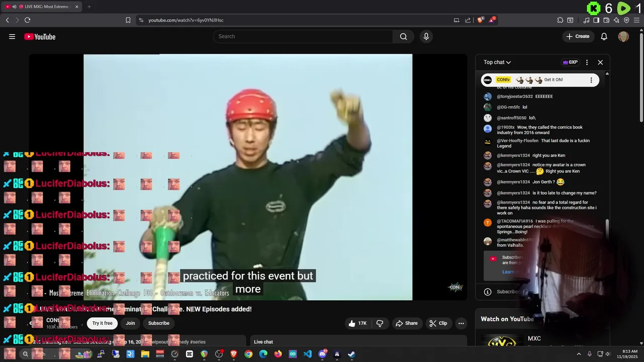644x362 pixels.
Task: Expand the Top chat dropdown
Action: pyautogui.click(x=497, y=62)
